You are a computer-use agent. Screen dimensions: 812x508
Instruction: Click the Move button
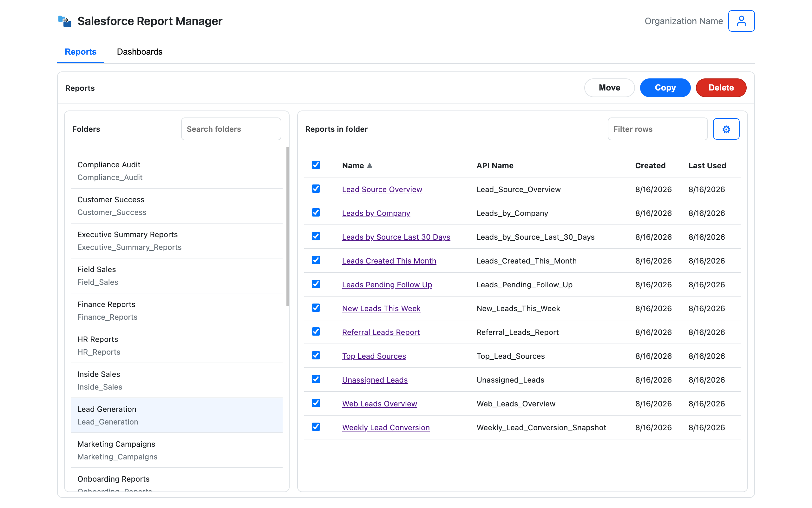coord(609,88)
